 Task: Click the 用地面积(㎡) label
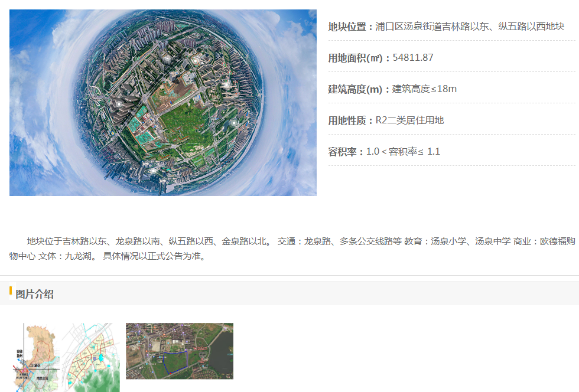coord(359,58)
